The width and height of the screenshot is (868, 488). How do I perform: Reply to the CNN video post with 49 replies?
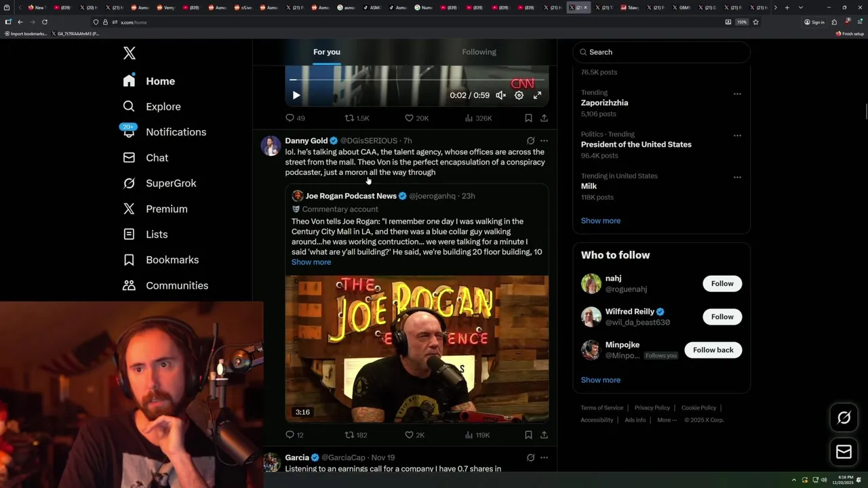(295, 118)
